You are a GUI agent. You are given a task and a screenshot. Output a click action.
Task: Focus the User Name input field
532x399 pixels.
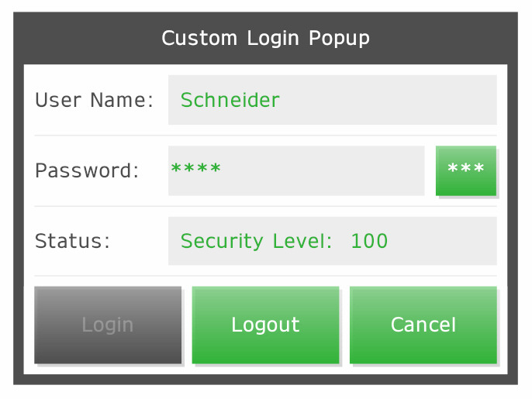pyautogui.click(x=332, y=100)
